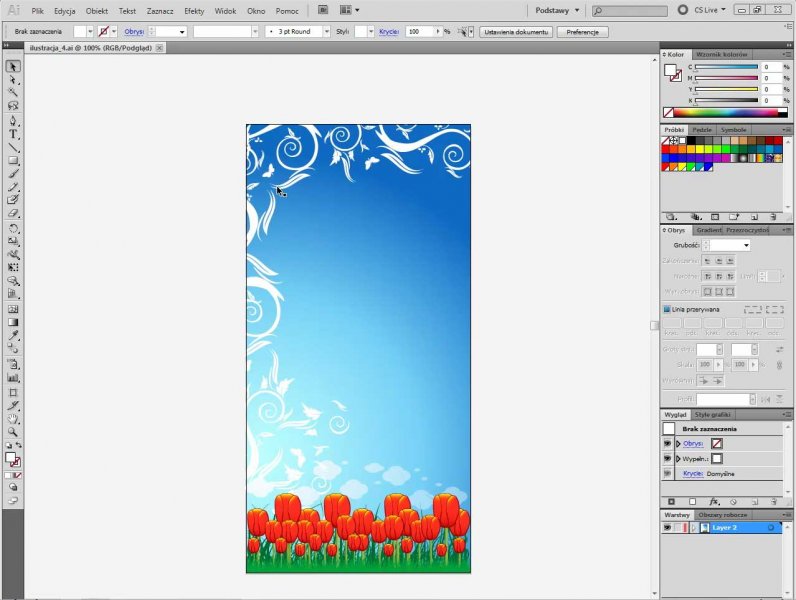Open the Efekty menu
This screenshot has height=600, width=796.
click(194, 10)
